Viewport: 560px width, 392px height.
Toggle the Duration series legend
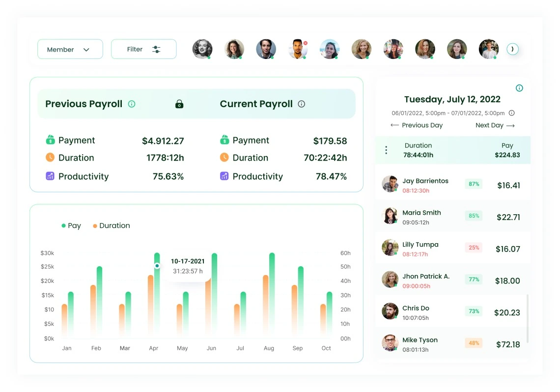[x=112, y=225]
